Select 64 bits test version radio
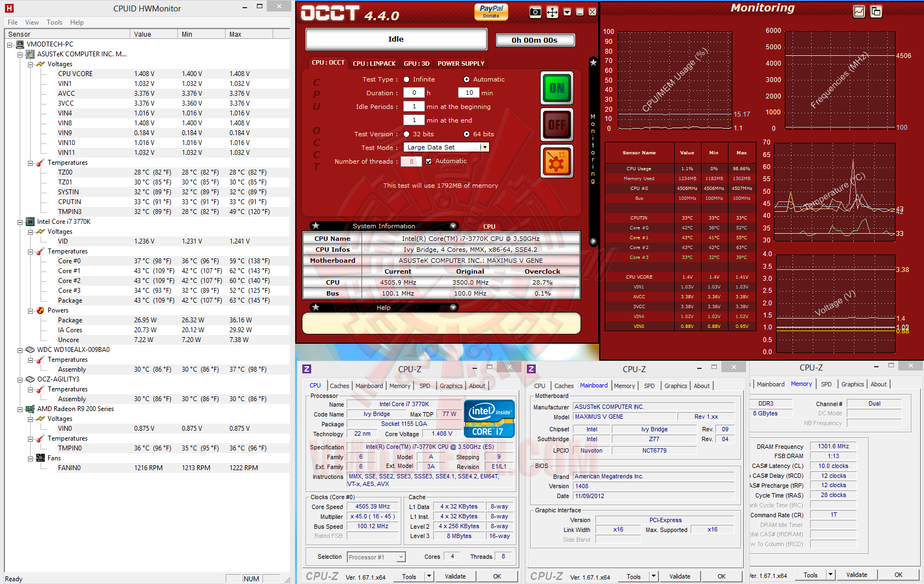 467,134
